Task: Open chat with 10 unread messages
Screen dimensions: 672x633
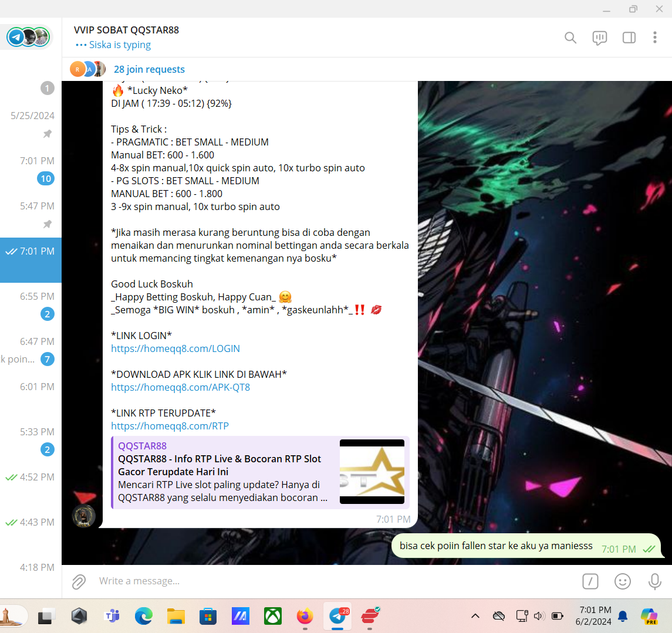Action: (x=31, y=170)
